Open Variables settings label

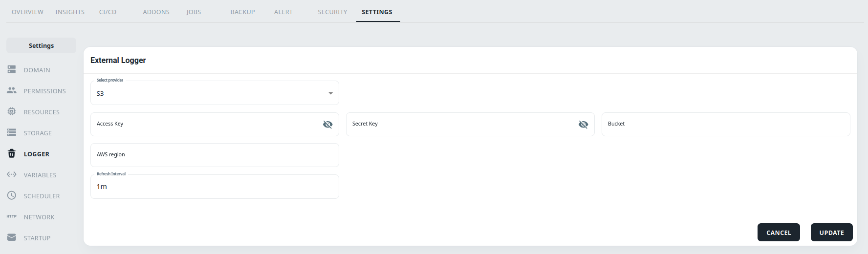pyautogui.click(x=40, y=175)
